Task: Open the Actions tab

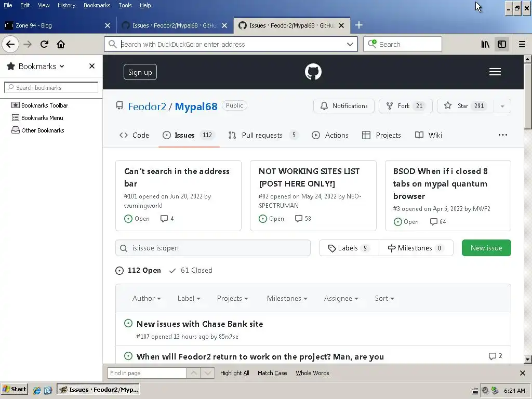Action: (330, 135)
